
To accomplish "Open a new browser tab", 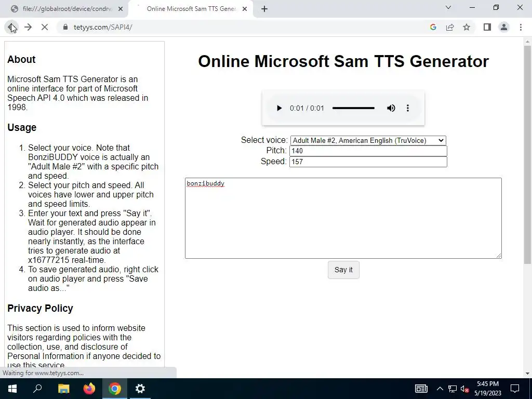I will click(x=264, y=9).
